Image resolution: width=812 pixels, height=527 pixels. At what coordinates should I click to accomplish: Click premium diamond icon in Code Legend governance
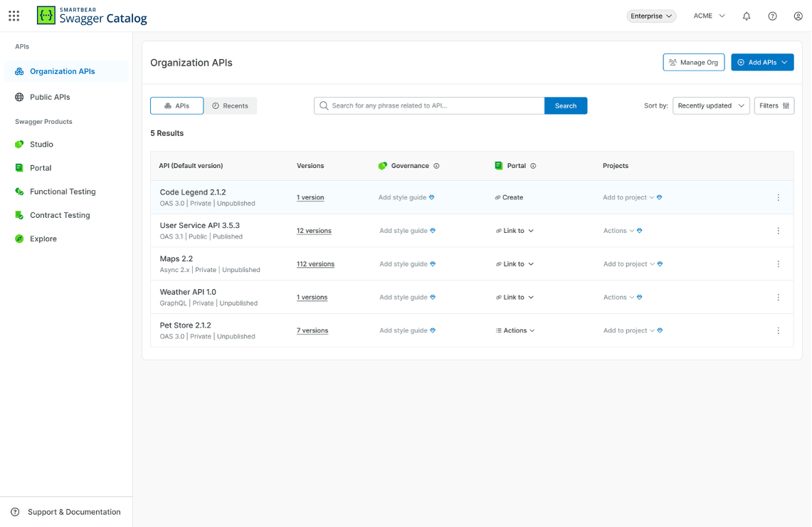click(x=432, y=197)
